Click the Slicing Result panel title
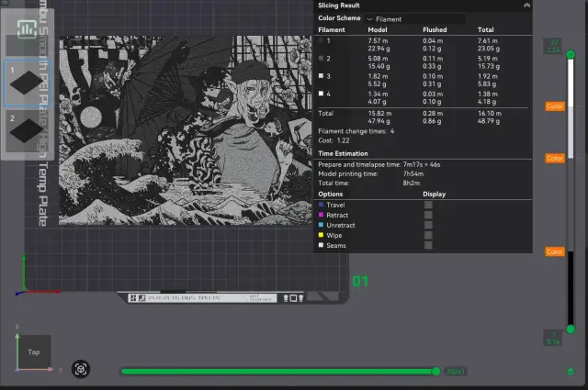The height and width of the screenshot is (390, 588). 339,6
